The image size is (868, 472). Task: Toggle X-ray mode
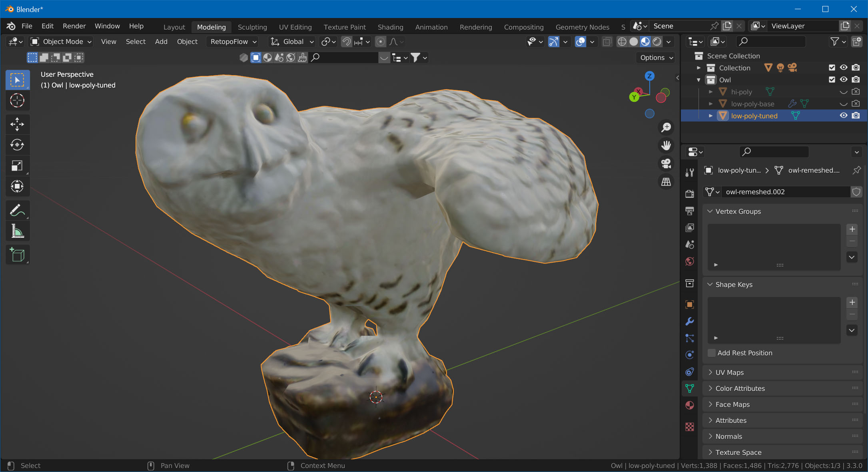[607, 42]
